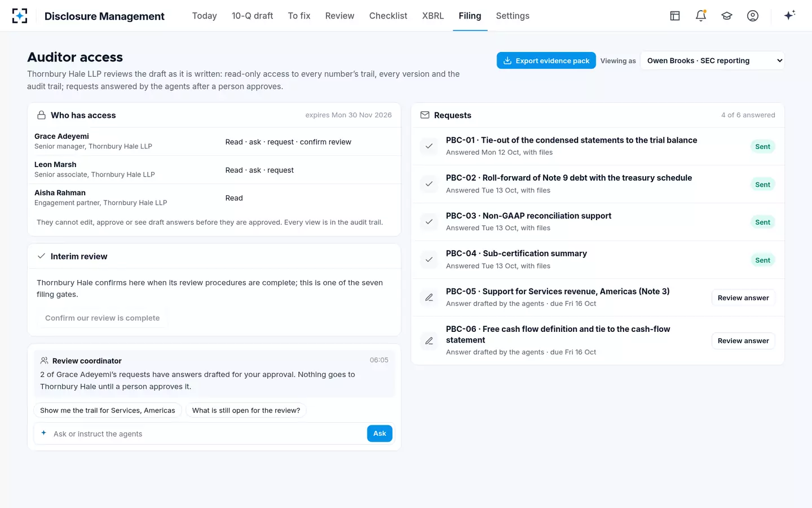Click the pencil icon beside PBC-05
Screen dimensions: 812x508
429,297
